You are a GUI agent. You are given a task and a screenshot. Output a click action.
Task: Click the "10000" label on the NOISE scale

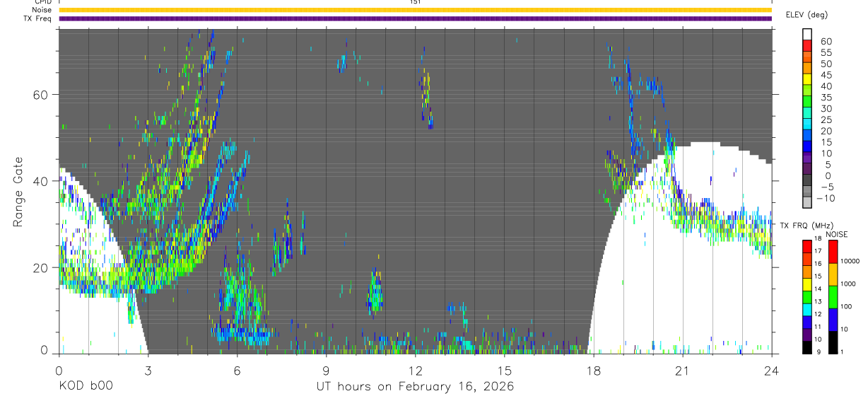[x=852, y=262]
